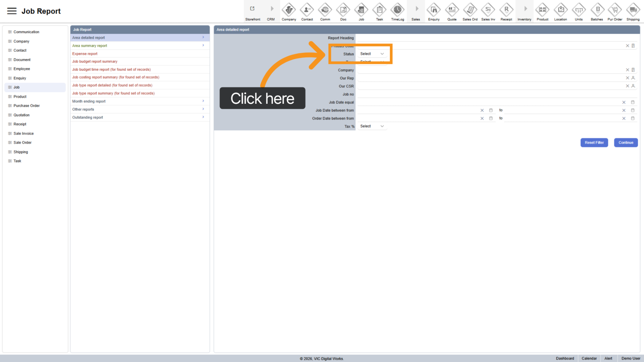
Task: Click the TimeLog clock icon
Action: [398, 10]
